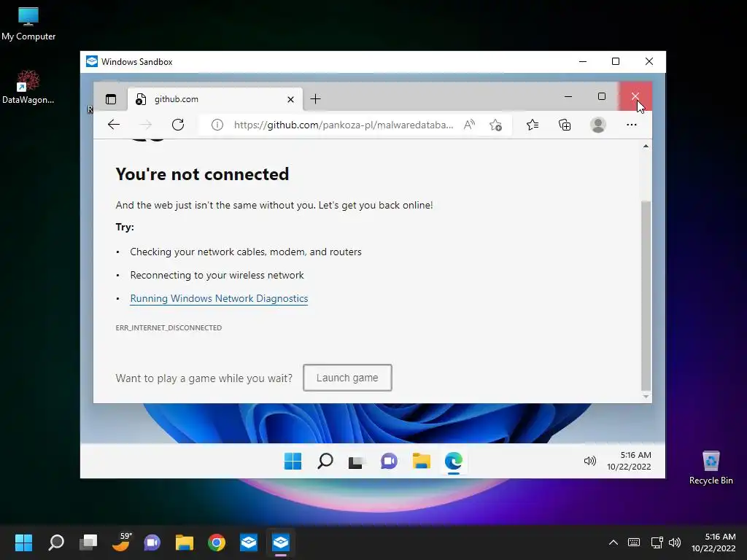Screen dimensions: 747x560
Task: Close the Windows Sandbox window
Action: pos(649,61)
